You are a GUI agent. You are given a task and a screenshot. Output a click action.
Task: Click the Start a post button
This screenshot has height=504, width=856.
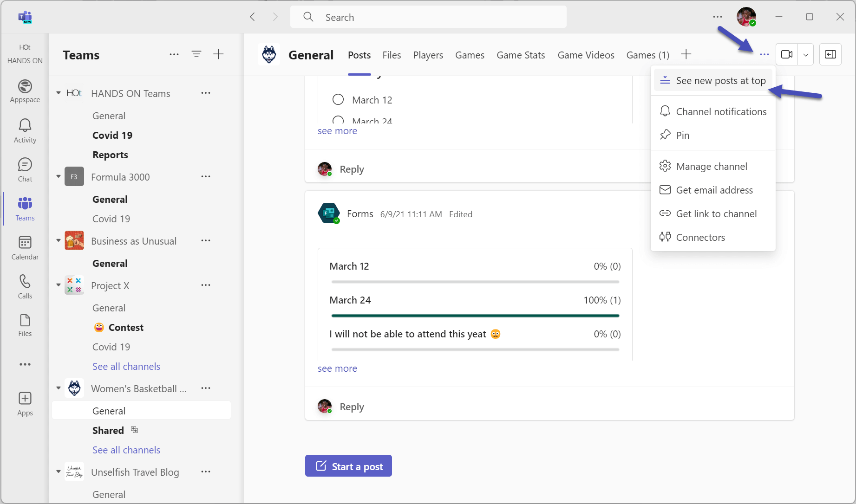pyautogui.click(x=348, y=466)
